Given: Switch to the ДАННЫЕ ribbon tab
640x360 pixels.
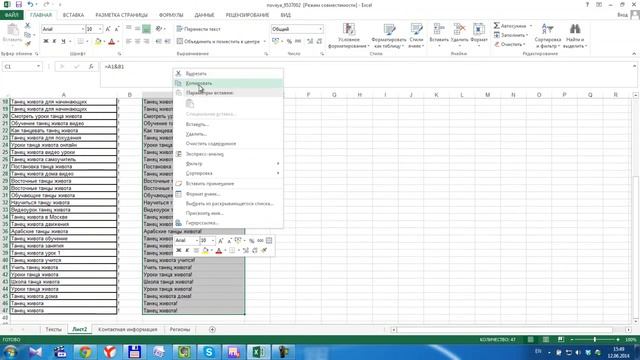Looking at the screenshot, I should click(204, 15).
